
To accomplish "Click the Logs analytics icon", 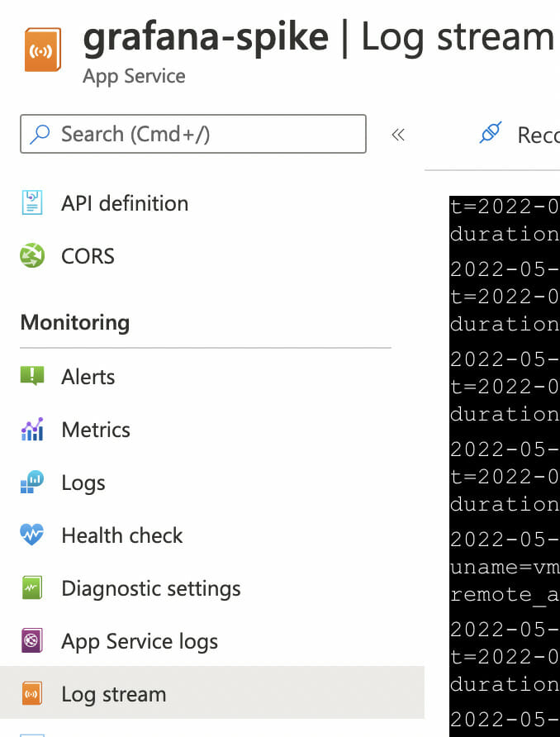I will click(x=32, y=482).
